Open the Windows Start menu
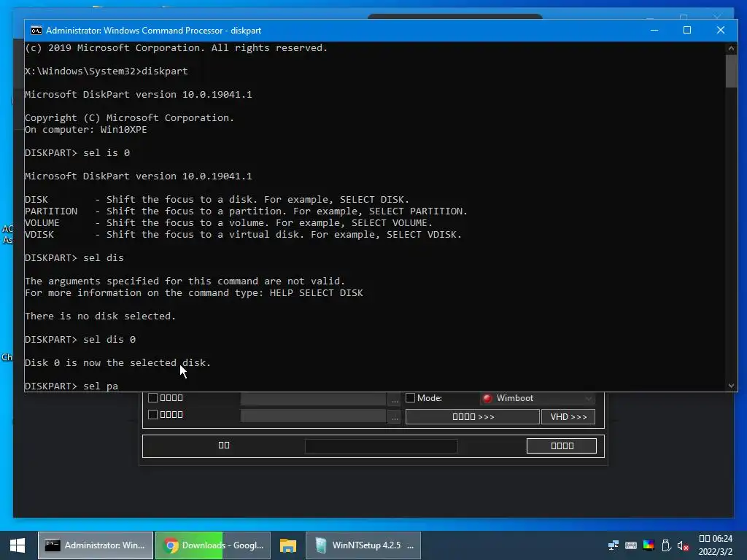 (18, 545)
